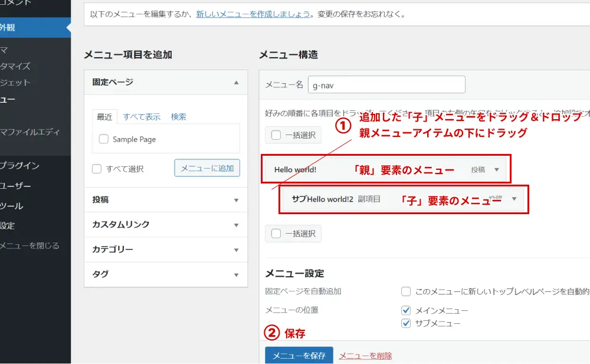This screenshot has width=590, height=364.
Task: Switch to the 検索 tab
Action: tap(178, 116)
